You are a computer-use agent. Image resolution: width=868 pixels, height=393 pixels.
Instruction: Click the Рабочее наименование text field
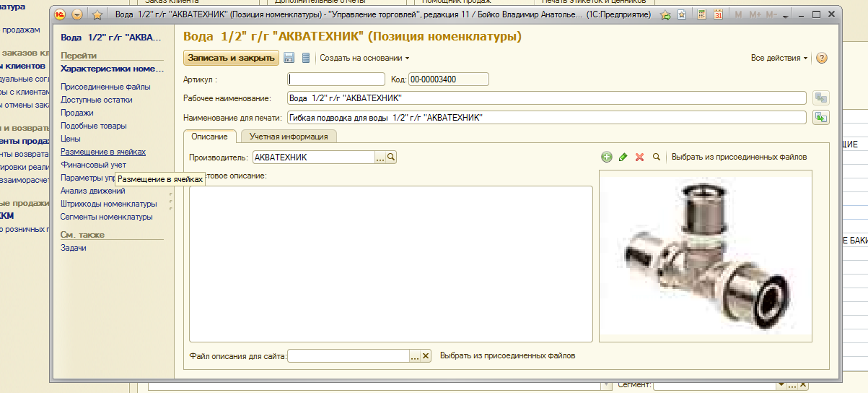[x=546, y=98]
